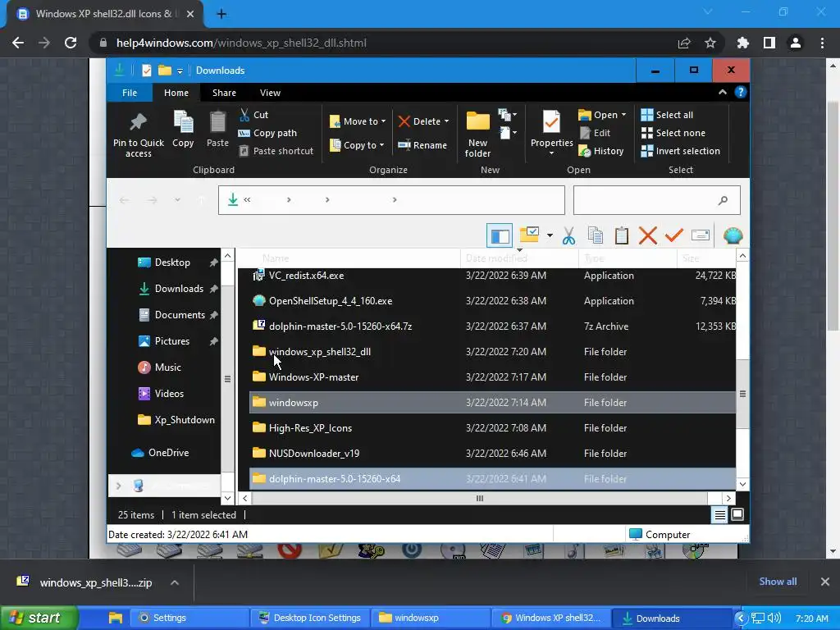Image resolution: width=840 pixels, height=630 pixels.
Task: Select the windows_xp_shell32_dll folder
Action: click(x=493, y=352)
